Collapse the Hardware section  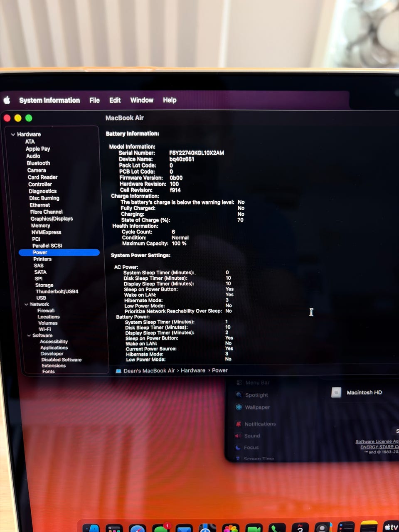coord(13,134)
